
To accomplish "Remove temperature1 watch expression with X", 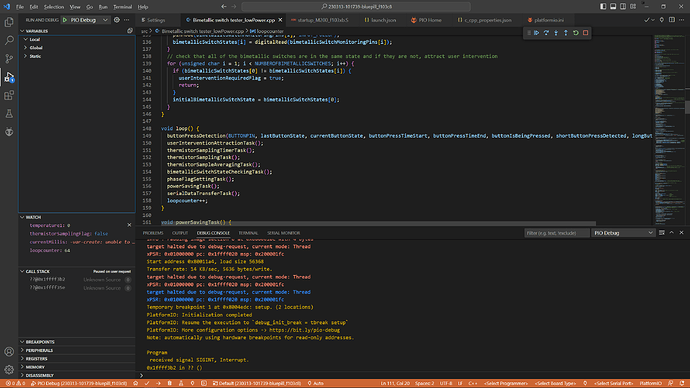I will pyautogui.click(x=129, y=225).
